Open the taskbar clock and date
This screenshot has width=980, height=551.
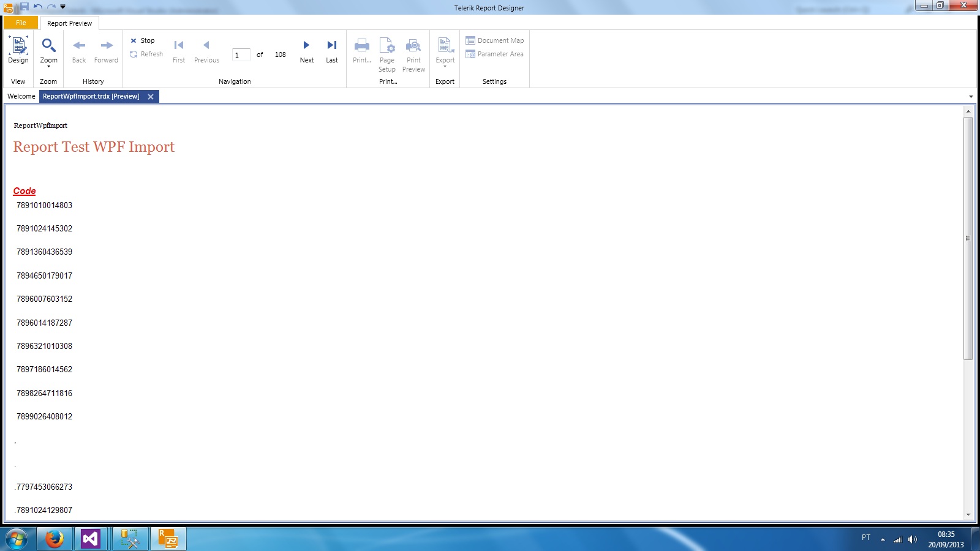[x=946, y=539]
